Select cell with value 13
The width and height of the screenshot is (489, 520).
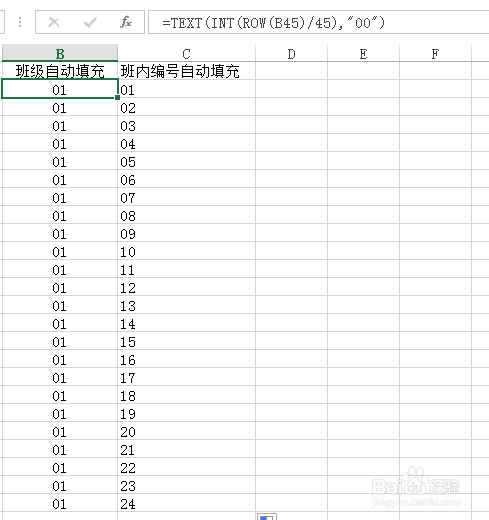pyautogui.click(x=187, y=306)
